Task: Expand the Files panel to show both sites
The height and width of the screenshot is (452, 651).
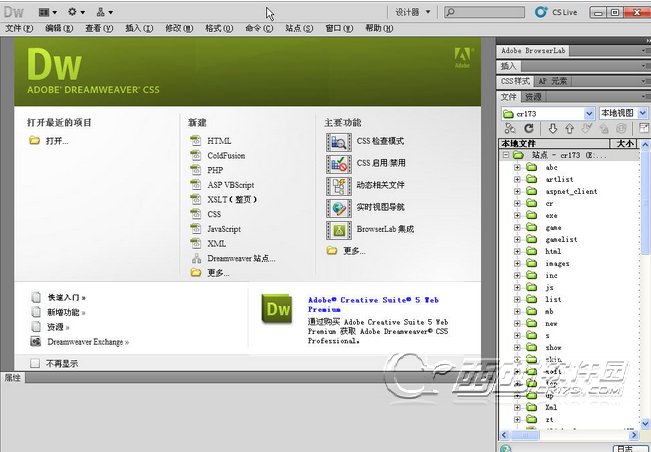Action: (644, 128)
